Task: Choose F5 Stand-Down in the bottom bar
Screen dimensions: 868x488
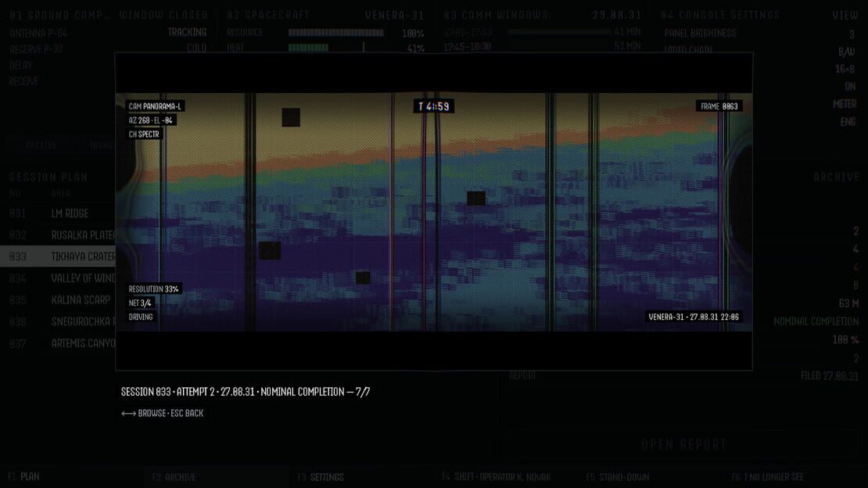Action: pos(617,477)
